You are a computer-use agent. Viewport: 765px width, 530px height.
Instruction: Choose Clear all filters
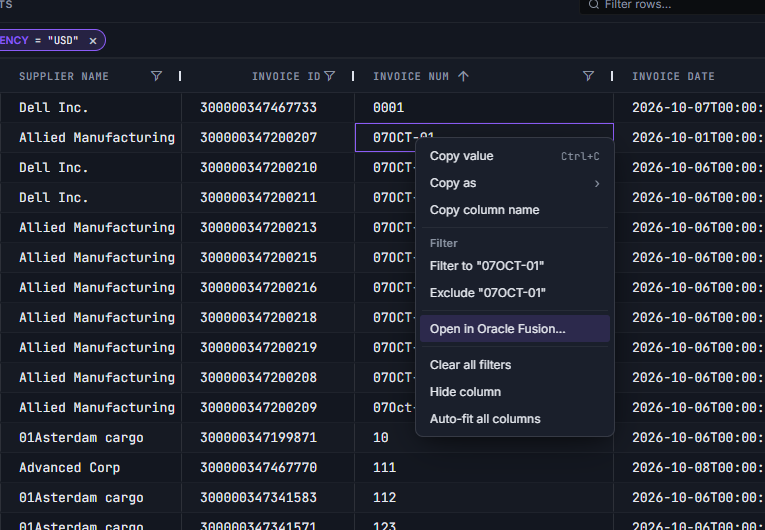515,365
